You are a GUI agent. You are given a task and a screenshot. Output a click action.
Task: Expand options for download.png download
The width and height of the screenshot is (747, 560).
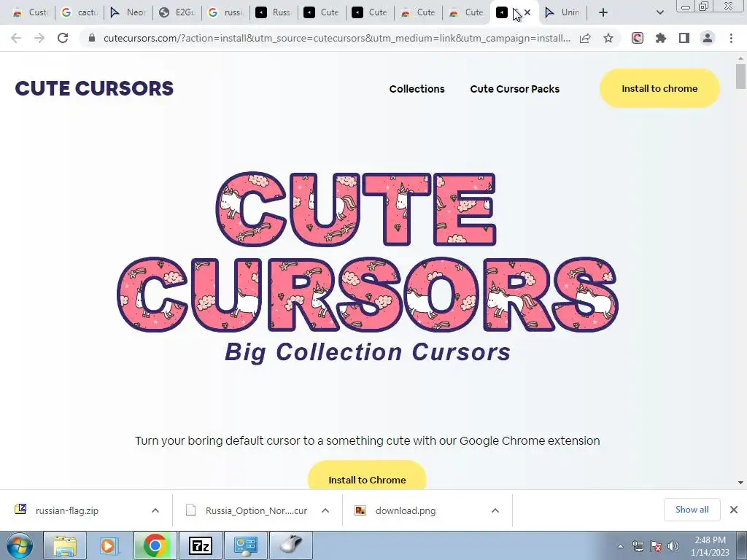coord(495,510)
